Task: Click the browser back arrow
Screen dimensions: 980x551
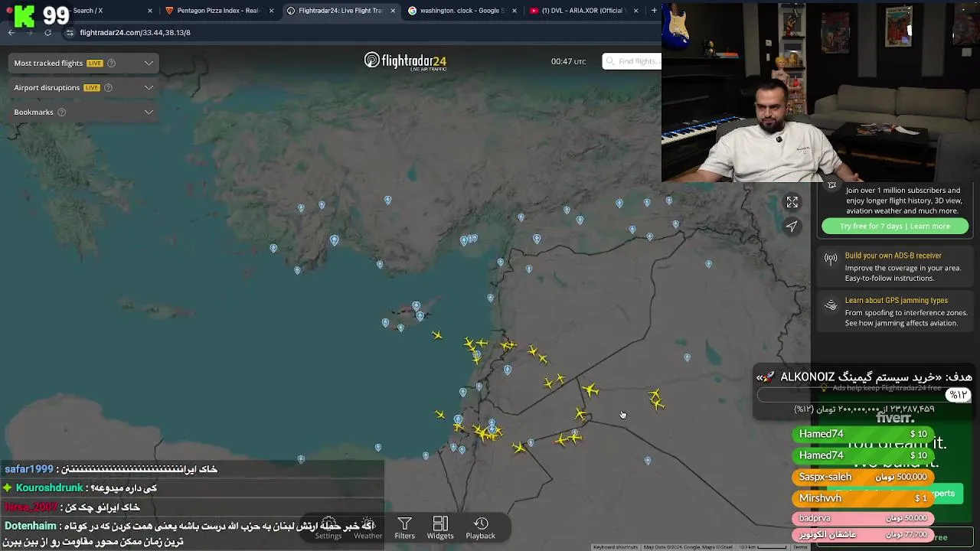Action: (x=11, y=32)
